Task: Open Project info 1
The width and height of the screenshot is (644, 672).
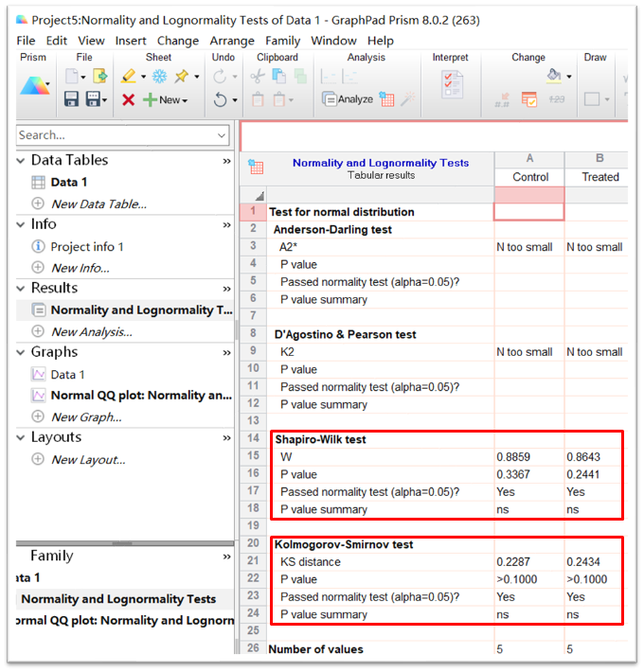Action: (87, 247)
